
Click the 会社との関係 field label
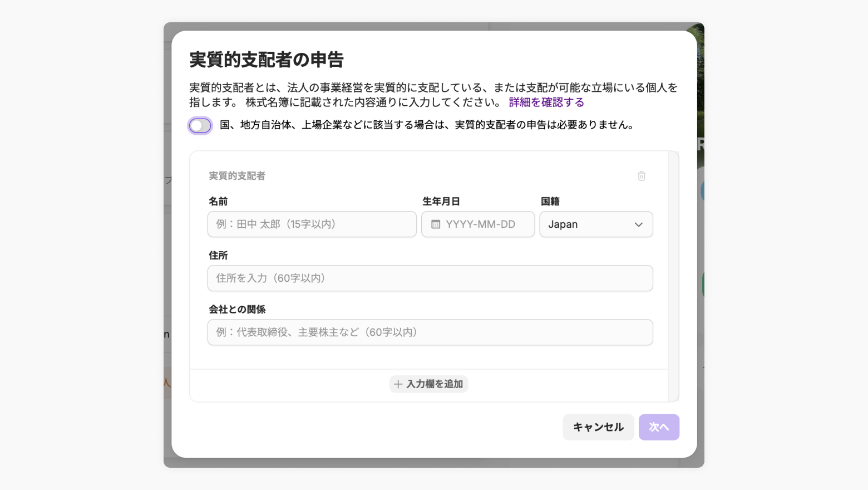[237, 310]
